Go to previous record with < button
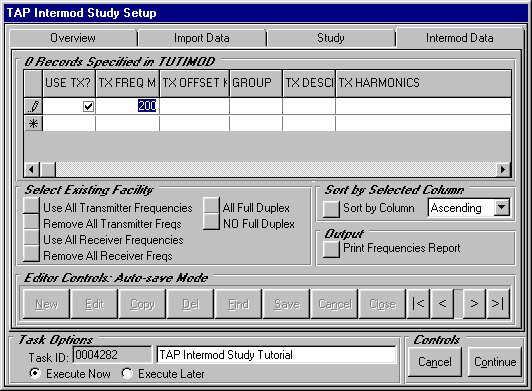Screen dimensions: 532x391 tap(442, 303)
